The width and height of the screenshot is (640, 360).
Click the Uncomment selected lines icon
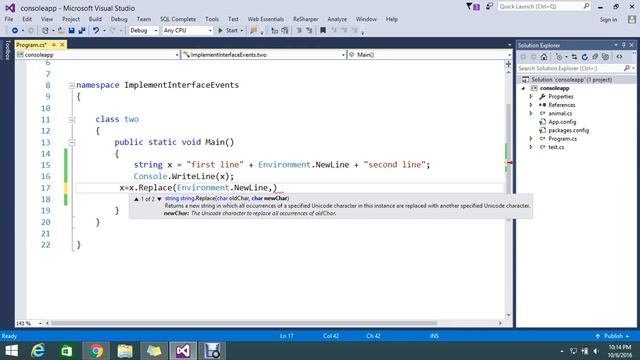[x=285, y=31]
